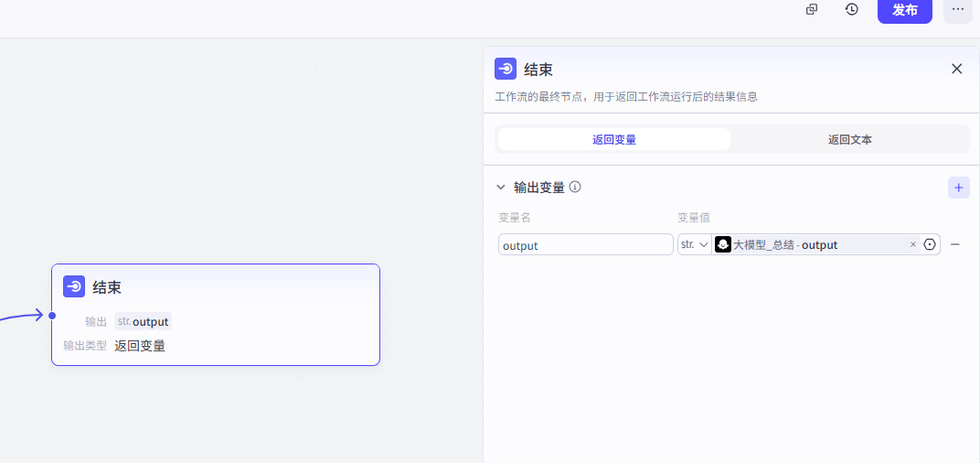Click the 变量名 input containing output
The height and width of the screenshot is (463, 980).
pyautogui.click(x=585, y=245)
